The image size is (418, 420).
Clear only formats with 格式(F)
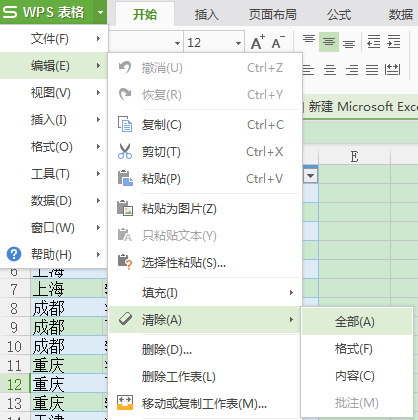pos(357,349)
